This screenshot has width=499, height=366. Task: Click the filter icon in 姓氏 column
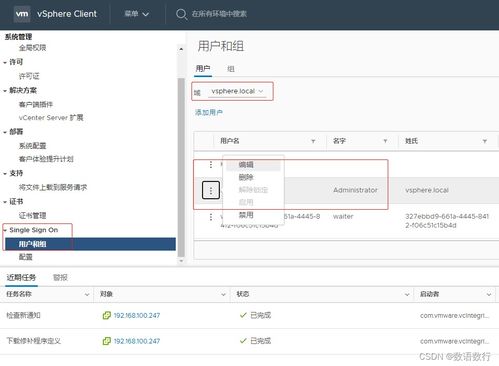[485, 141]
